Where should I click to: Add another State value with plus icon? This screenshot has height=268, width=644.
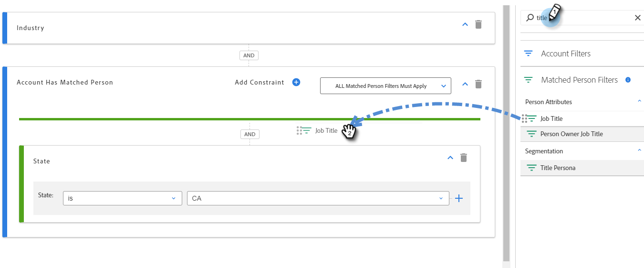point(459,198)
